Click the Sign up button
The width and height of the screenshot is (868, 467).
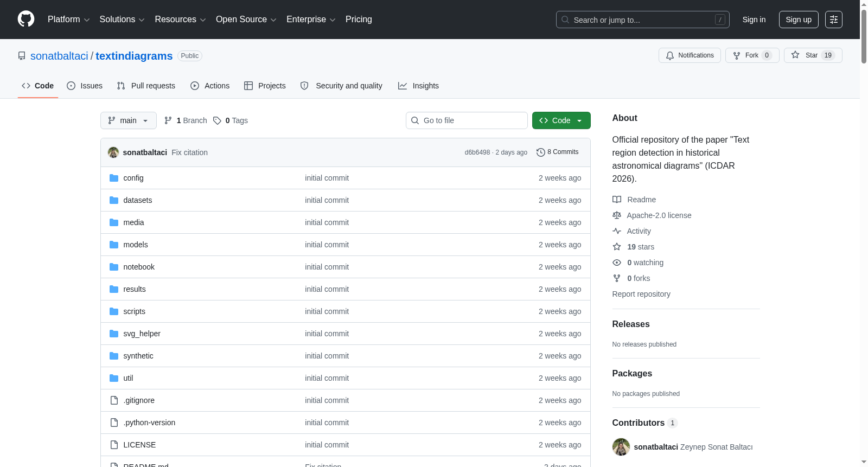pyautogui.click(x=799, y=20)
